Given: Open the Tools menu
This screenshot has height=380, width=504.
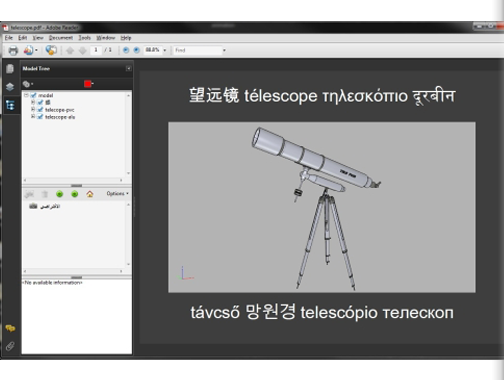Looking at the screenshot, I should pyautogui.click(x=85, y=38).
